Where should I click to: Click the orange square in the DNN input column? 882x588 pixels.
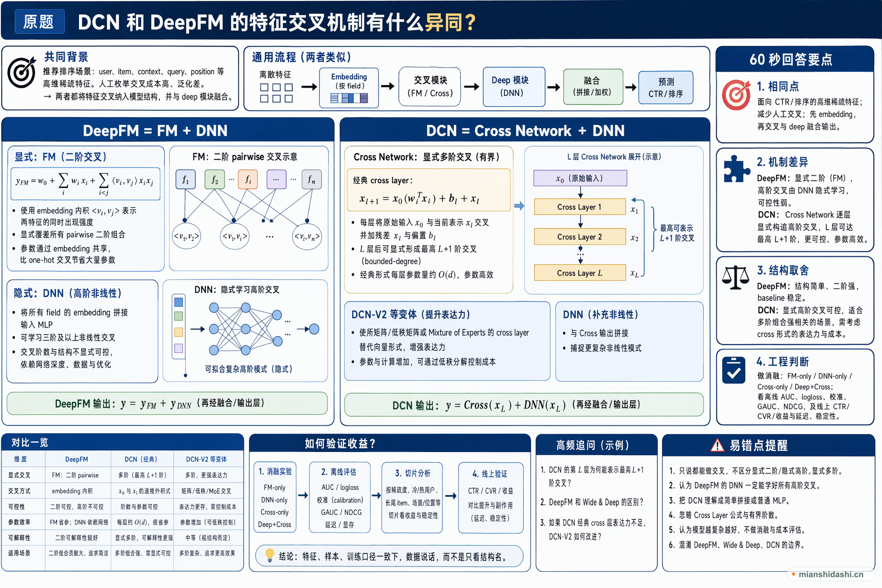pyautogui.click(x=179, y=332)
